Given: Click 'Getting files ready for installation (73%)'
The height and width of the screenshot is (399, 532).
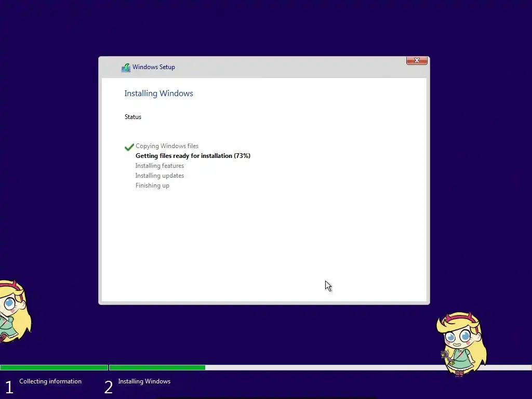Looking at the screenshot, I should click(193, 156).
